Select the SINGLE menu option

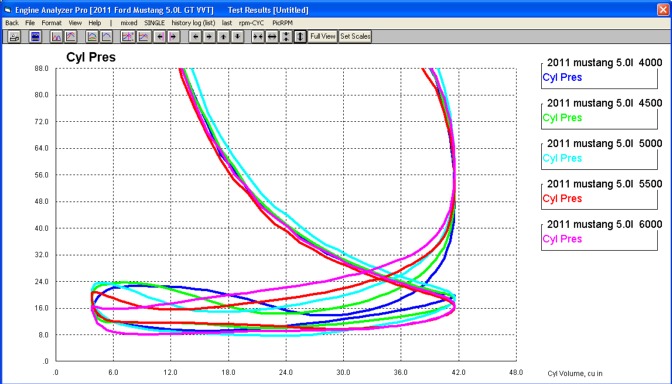coord(154,23)
